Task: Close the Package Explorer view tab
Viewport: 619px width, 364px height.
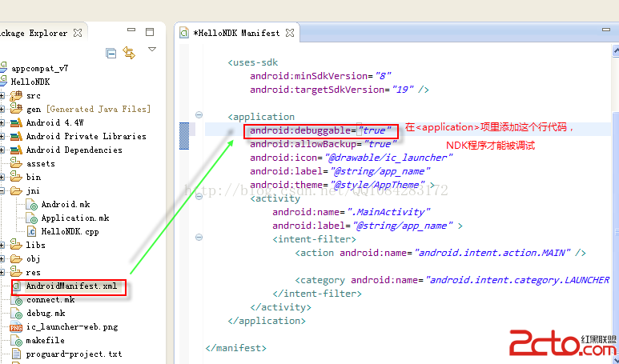Action: pyautogui.click(x=78, y=33)
